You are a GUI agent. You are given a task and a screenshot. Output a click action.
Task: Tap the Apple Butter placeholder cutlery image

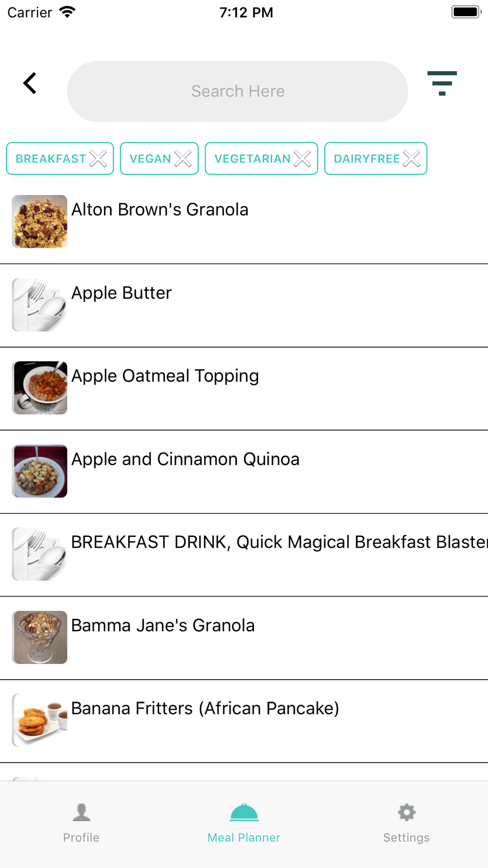pos(40,305)
